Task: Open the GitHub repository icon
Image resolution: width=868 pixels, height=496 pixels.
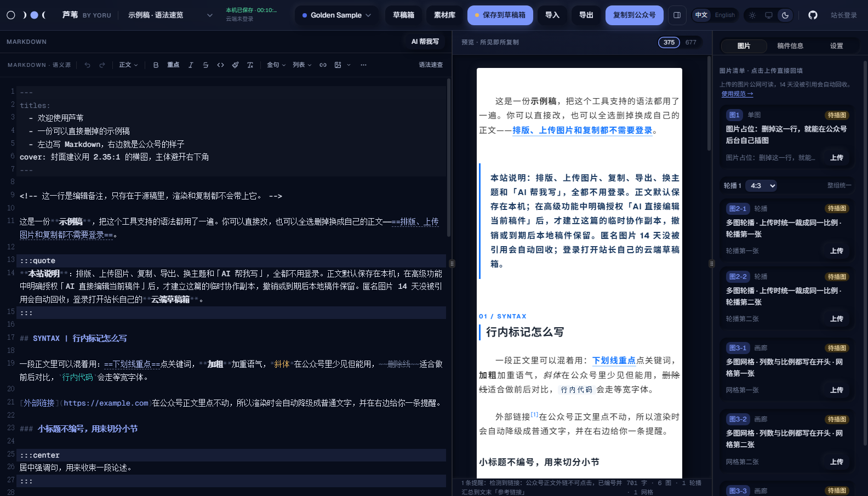Action: [813, 15]
